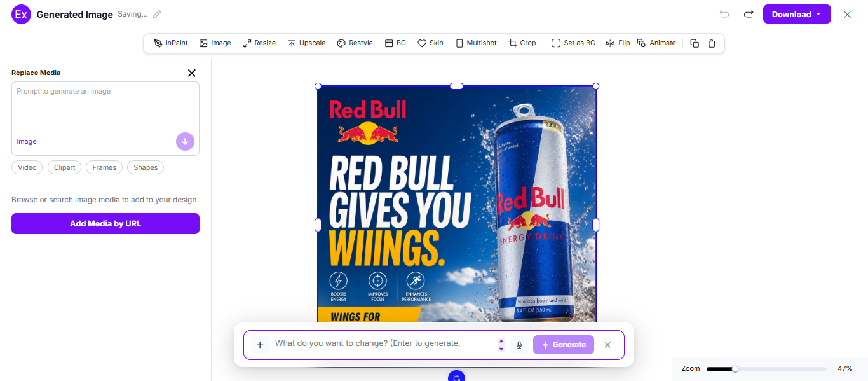Open the Download dropdown
The image size is (868, 381).
[797, 14]
